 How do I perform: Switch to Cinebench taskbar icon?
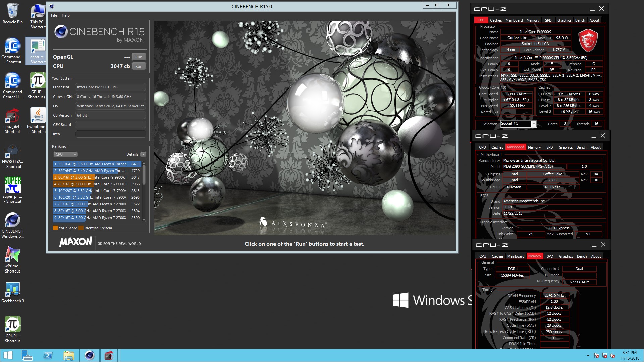[90, 355]
